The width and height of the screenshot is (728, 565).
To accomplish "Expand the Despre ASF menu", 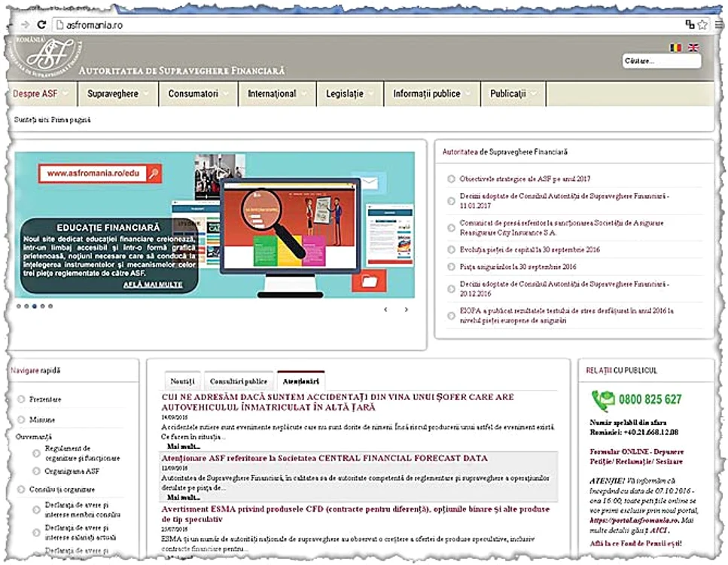I will point(42,94).
